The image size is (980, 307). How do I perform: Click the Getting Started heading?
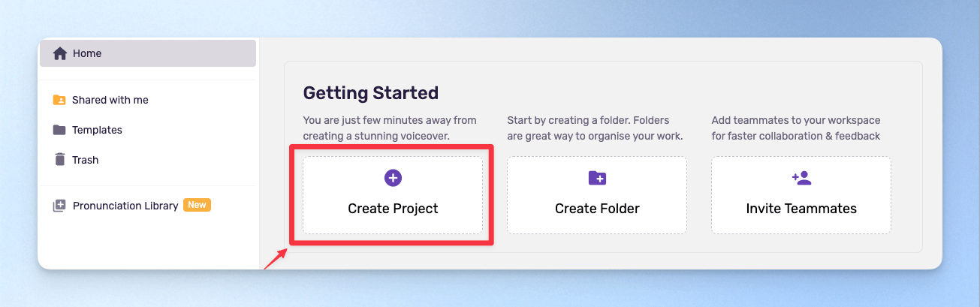(x=370, y=93)
